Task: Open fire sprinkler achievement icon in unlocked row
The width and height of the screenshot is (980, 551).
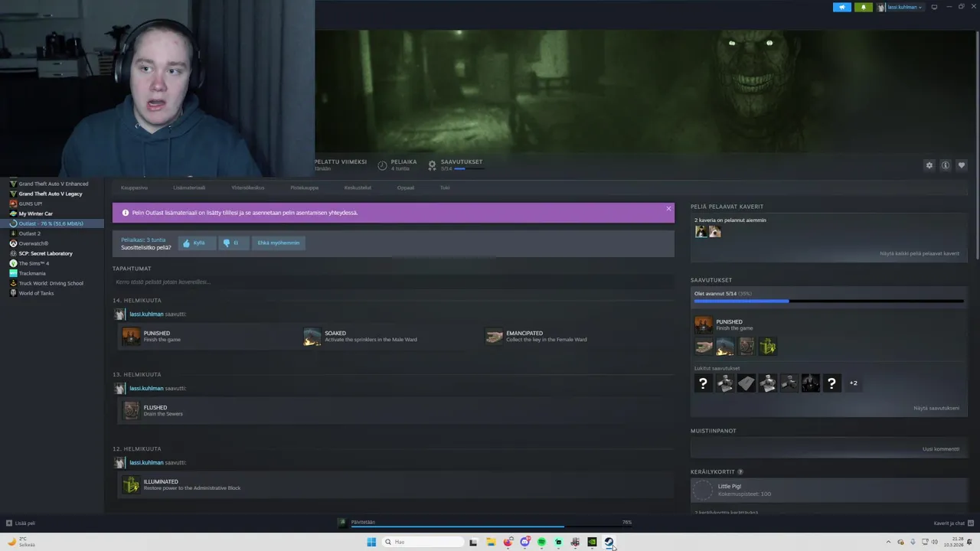Action: 725,347
